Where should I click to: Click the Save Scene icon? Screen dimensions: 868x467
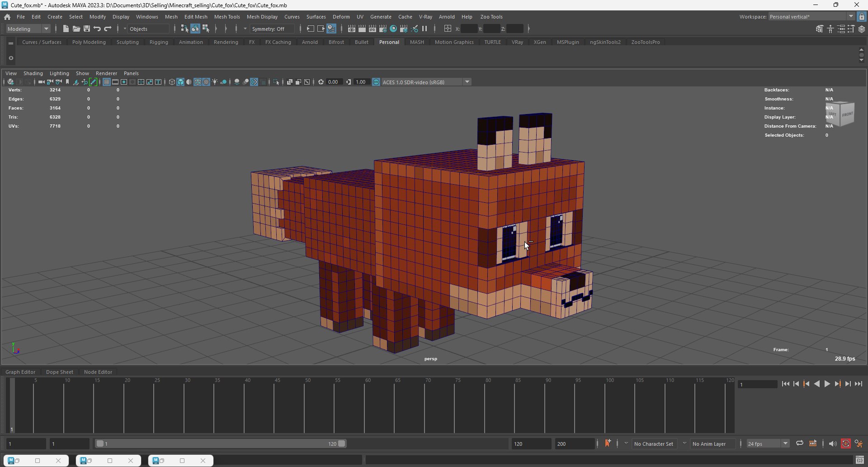pos(87,29)
